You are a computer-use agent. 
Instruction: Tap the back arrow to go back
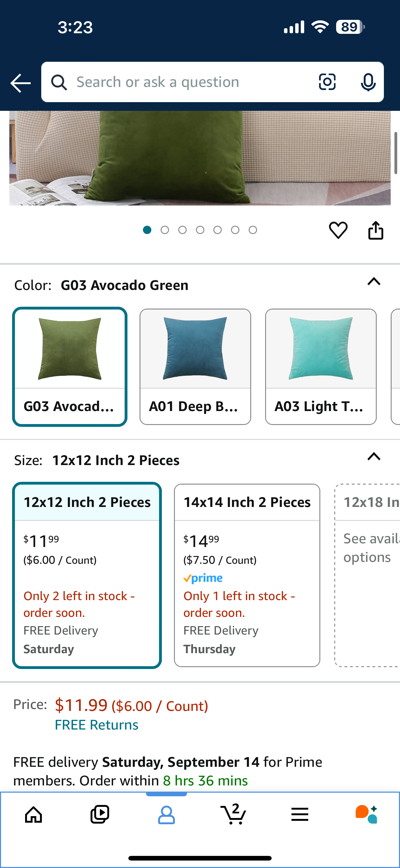[20, 83]
